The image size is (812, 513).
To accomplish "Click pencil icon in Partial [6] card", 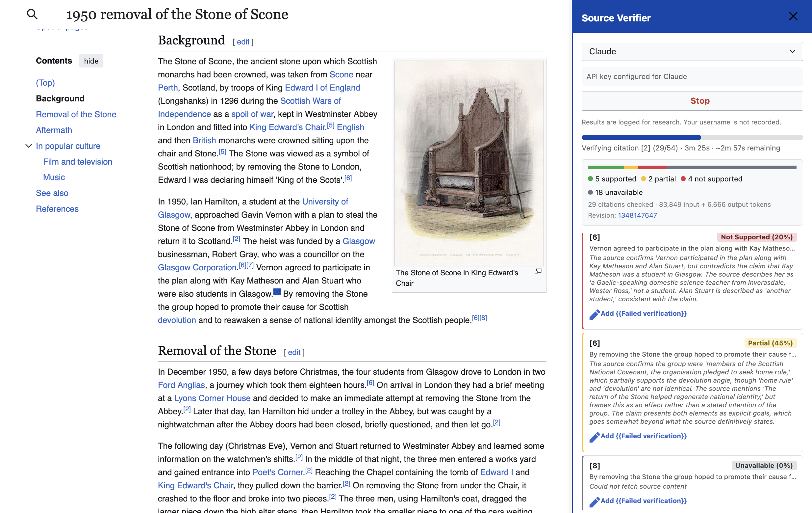I will [594, 437].
